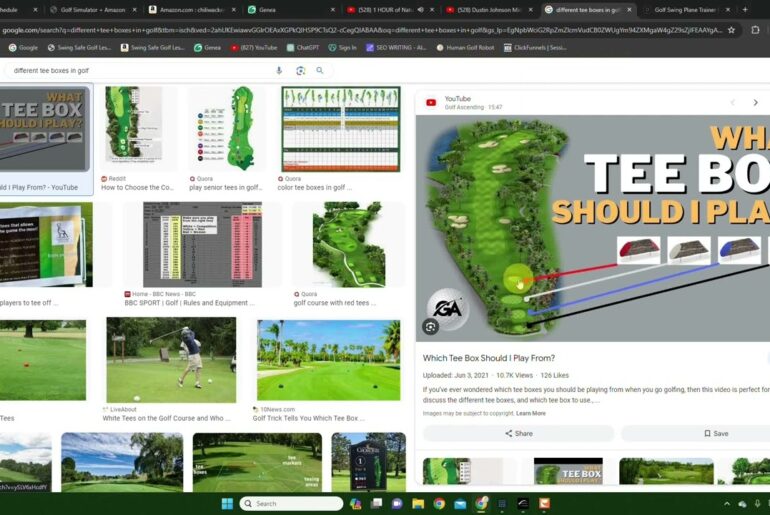The image size is (770, 515).
Task: Click the Task View taskbar icon
Action: click(376, 503)
